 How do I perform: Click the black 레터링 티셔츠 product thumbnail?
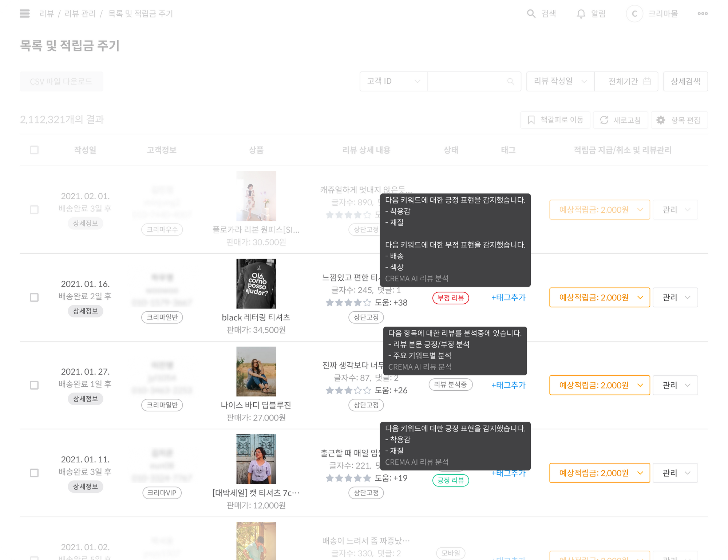tap(256, 284)
